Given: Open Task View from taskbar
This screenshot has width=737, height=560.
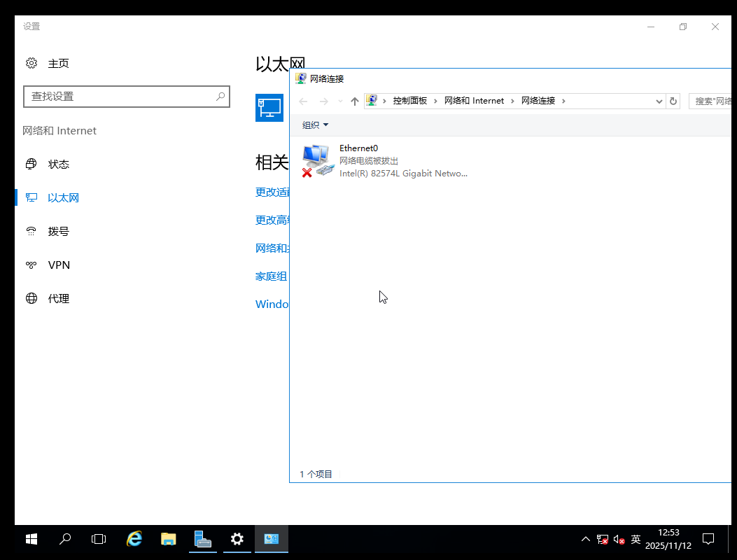Looking at the screenshot, I should pos(99,539).
